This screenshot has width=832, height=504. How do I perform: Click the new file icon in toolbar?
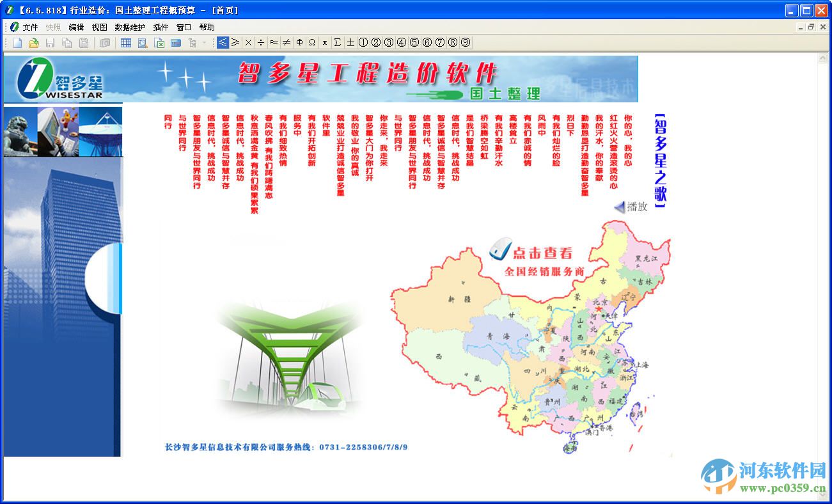18,43
